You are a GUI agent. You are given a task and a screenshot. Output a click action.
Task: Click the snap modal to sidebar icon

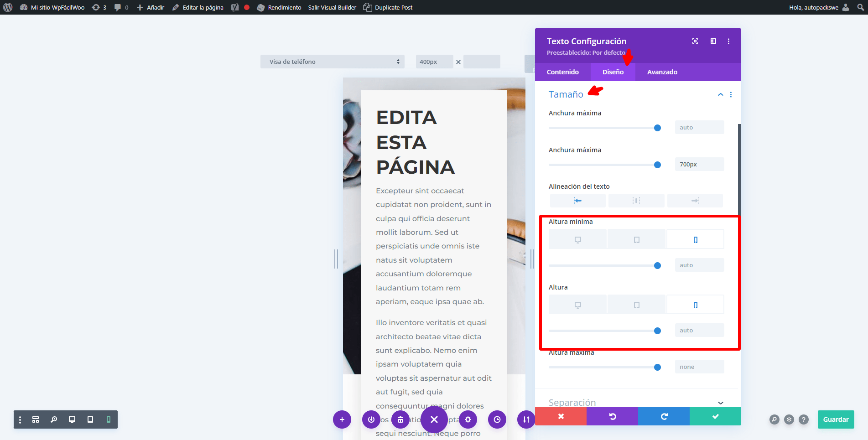point(713,41)
